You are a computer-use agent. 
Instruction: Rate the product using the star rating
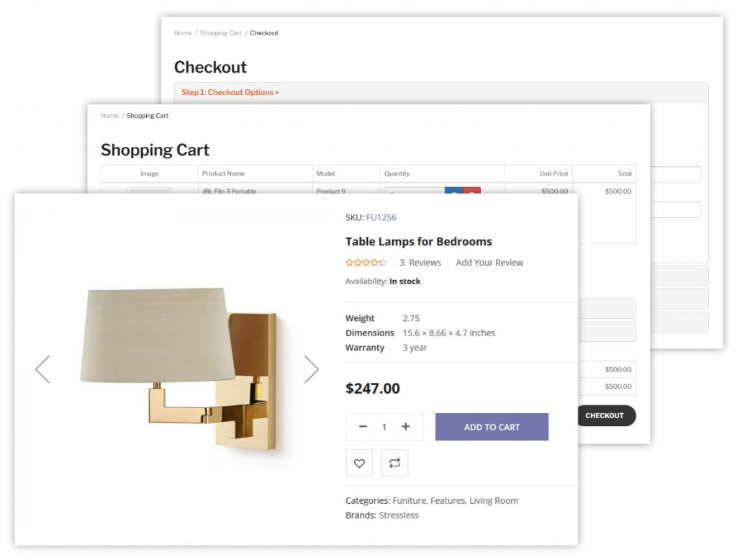(x=366, y=262)
